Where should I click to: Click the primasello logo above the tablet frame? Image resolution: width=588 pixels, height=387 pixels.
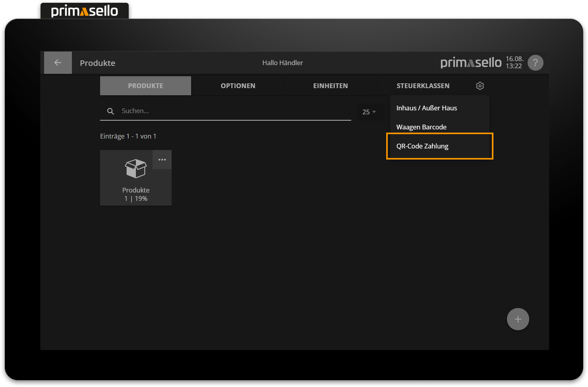pyautogui.click(x=85, y=11)
